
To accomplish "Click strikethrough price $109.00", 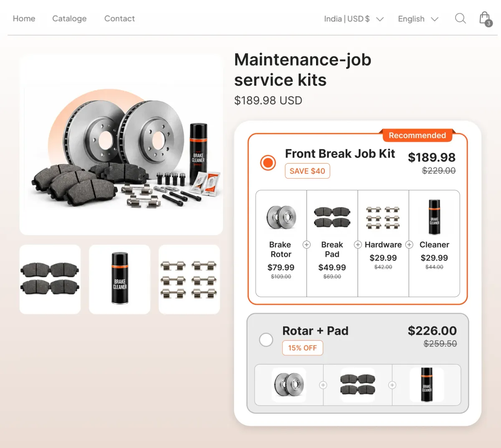I will pos(281,276).
